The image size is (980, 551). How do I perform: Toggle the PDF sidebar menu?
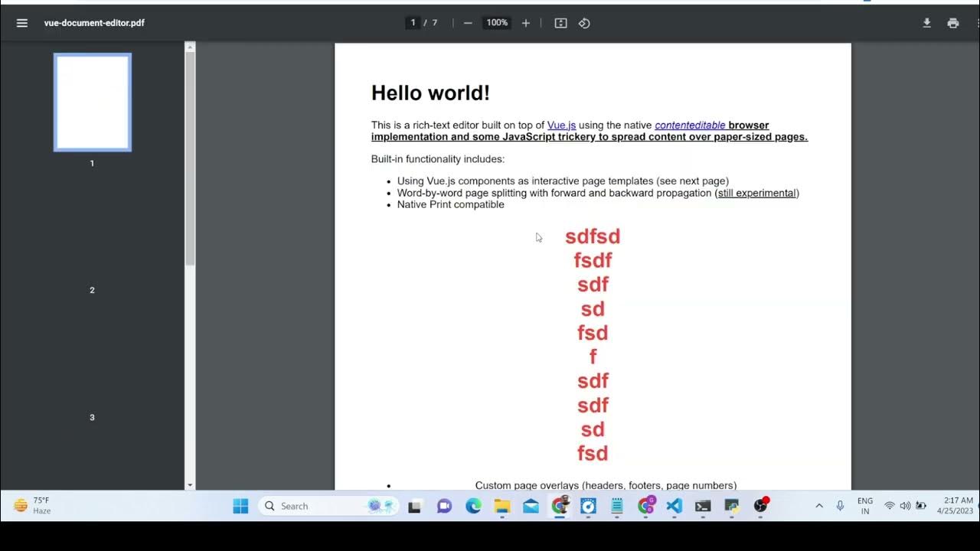pyautogui.click(x=22, y=23)
